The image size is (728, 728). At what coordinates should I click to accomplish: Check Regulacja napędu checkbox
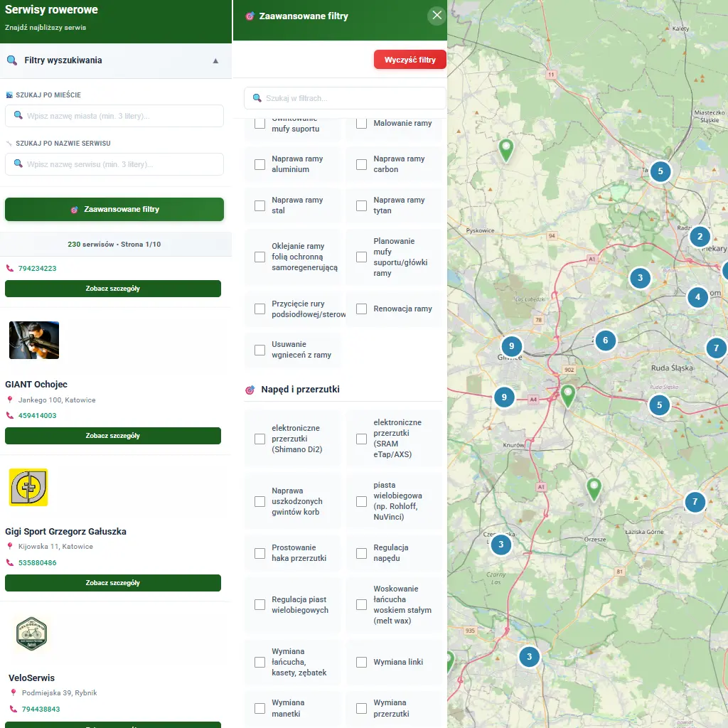pyautogui.click(x=361, y=553)
